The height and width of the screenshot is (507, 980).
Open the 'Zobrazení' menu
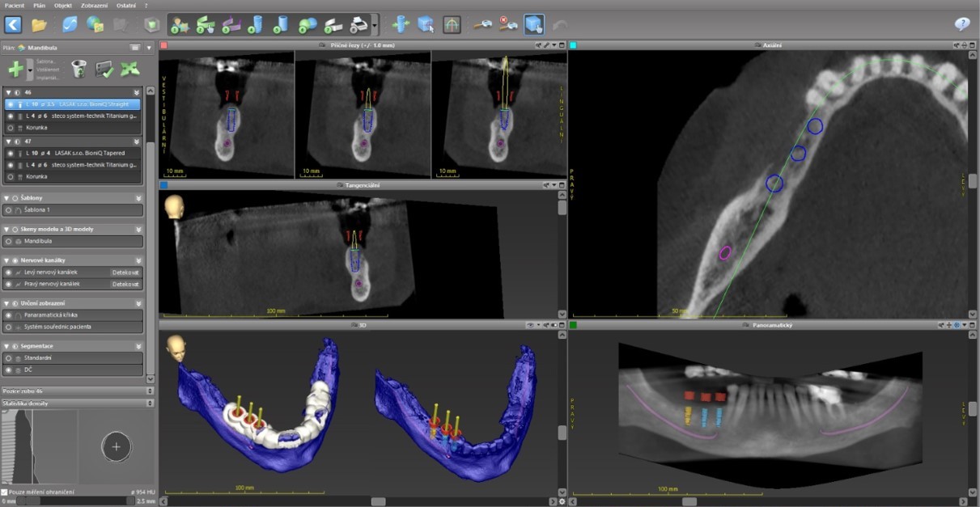[x=94, y=5]
